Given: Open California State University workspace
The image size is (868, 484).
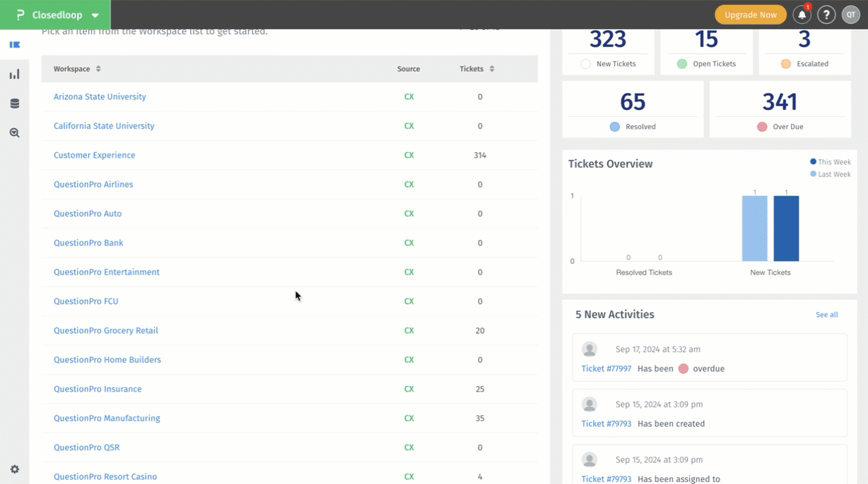Looking at the screenshot, I should pos(104,126).
